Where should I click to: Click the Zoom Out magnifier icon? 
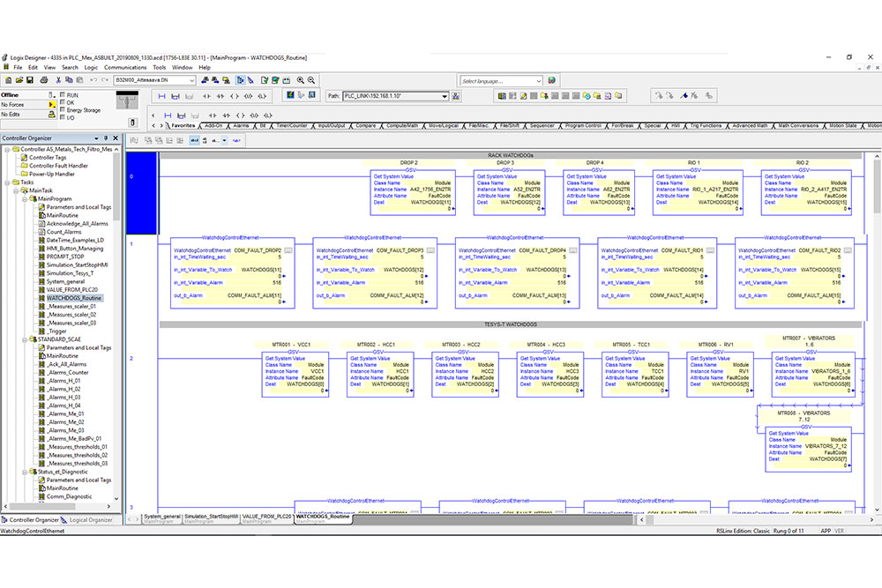(x=311, y=80)
